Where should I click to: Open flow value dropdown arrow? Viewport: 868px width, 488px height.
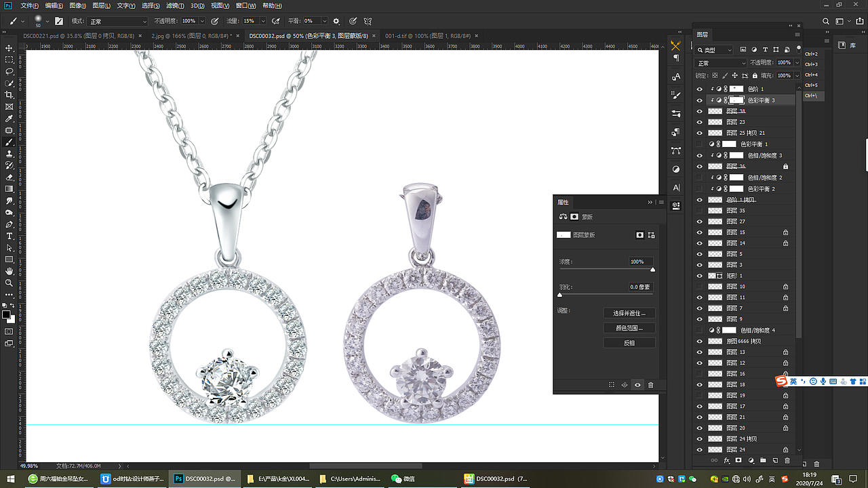point(262,21)
